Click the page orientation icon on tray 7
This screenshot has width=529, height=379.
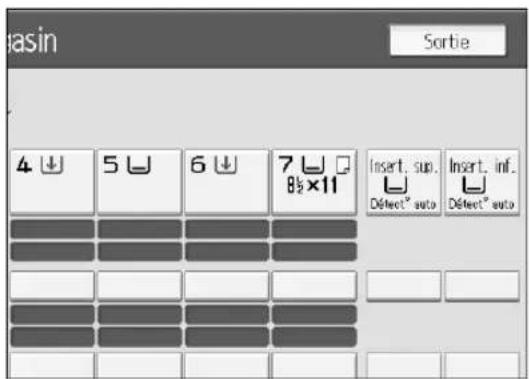(x=343, y=165)
